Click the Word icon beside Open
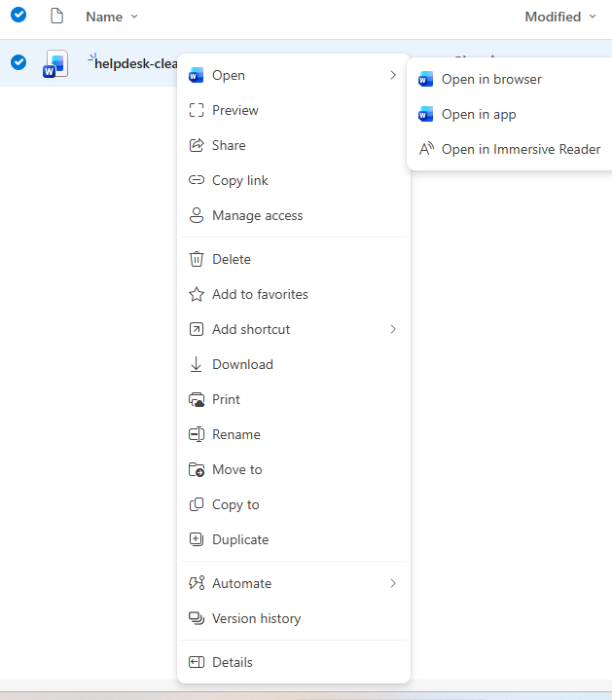The height and width of the screenshot is (700, 612). coord(197,75)
